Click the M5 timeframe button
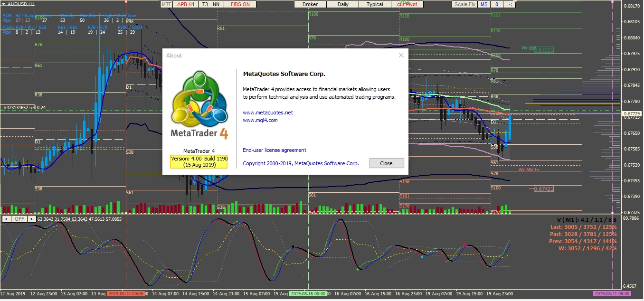644x301 pixels. [484, 4]
